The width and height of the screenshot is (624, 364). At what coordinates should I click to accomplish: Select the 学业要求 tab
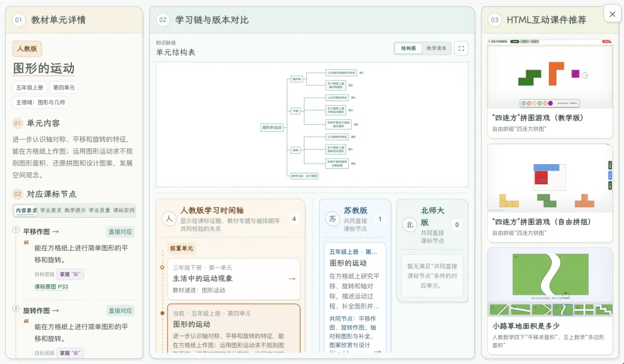tap(51, 210)
